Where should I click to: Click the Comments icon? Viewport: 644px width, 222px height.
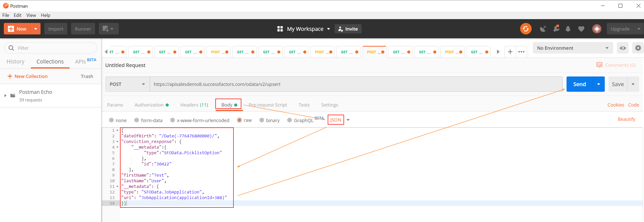coord(599,65)
